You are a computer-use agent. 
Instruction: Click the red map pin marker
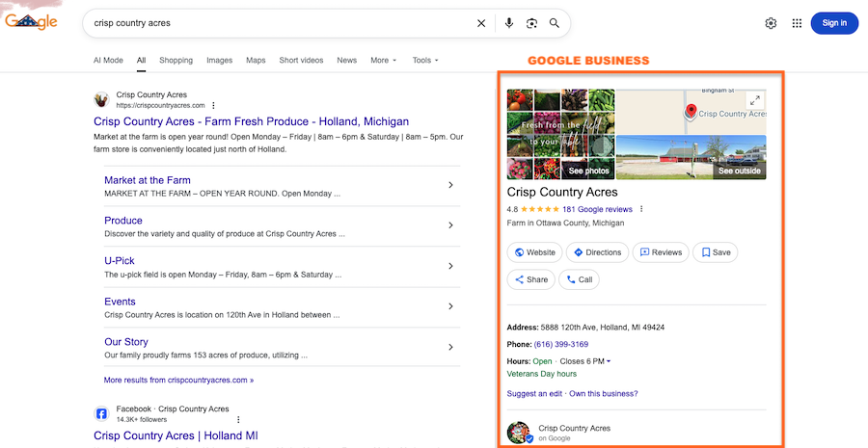[691, 111]
